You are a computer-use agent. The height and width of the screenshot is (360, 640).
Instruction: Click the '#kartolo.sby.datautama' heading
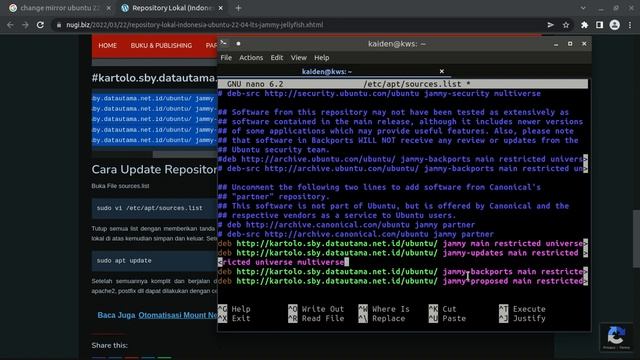(154, 78)
